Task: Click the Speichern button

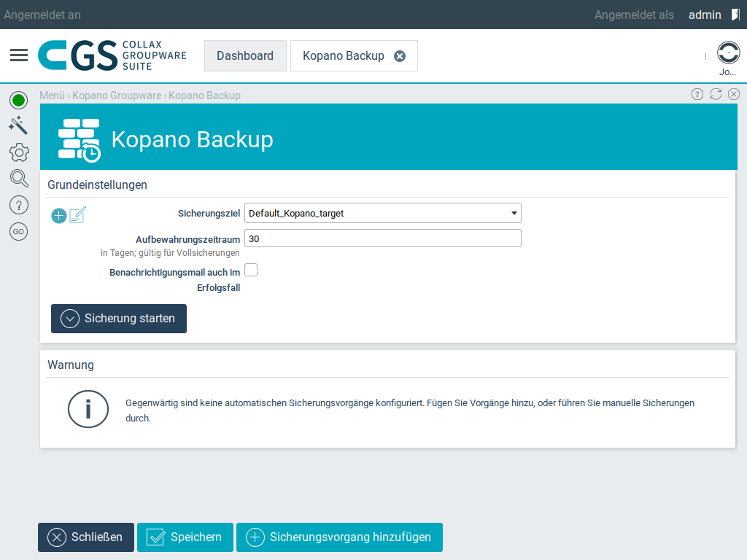Action: pos(185,537)
